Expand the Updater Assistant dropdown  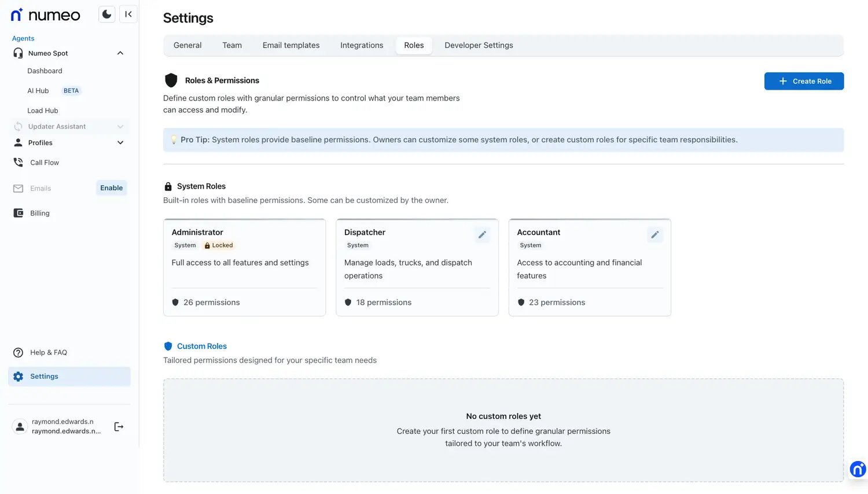point(120,127)
